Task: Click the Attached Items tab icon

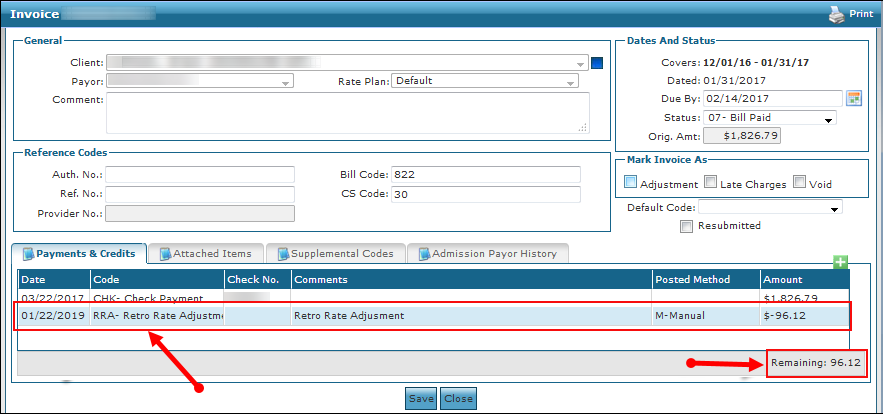Action: (166, 254)
